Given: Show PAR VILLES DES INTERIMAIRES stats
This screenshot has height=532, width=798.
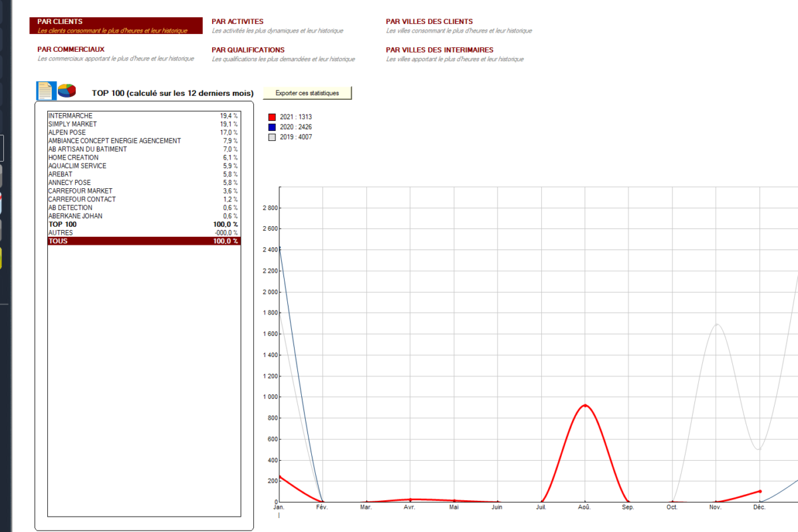Looking at the screenshot, I should tap(440, 50).
